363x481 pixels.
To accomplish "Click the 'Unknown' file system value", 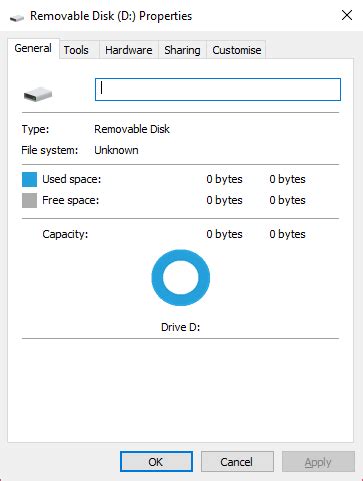I will coord(116,150).
